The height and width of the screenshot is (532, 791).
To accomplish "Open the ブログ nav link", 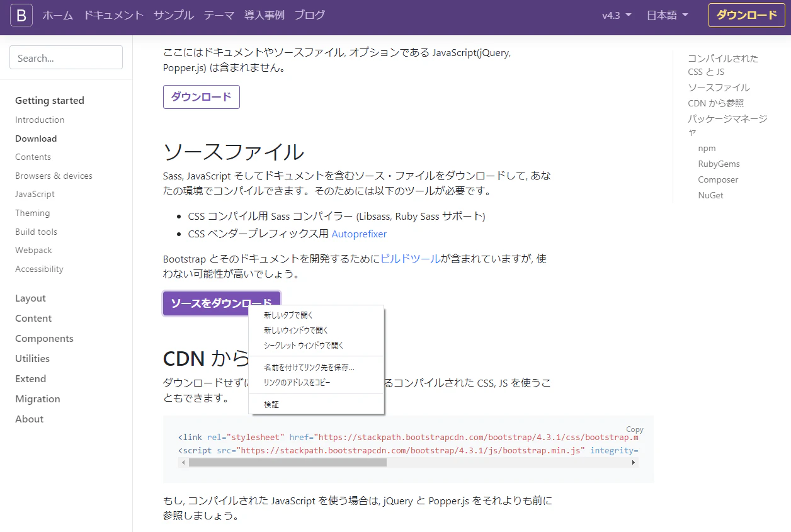I will 310,15.
